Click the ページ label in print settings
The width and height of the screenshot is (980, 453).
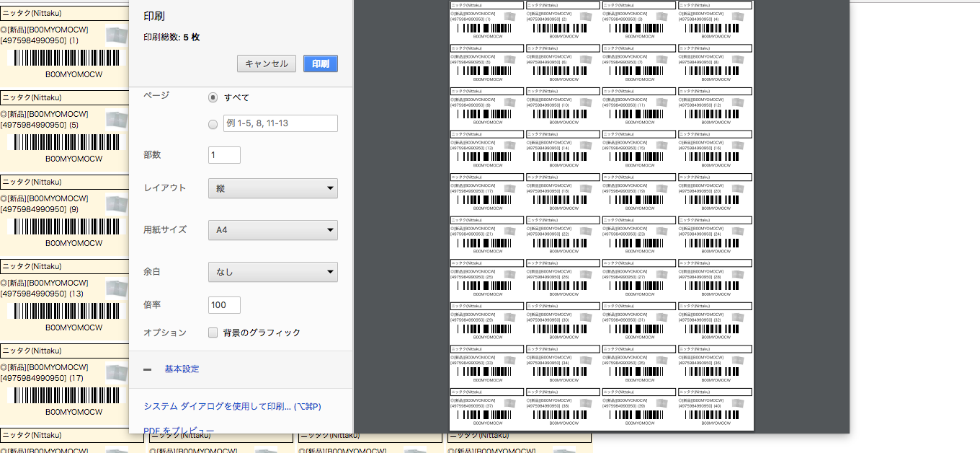point(156,95)
